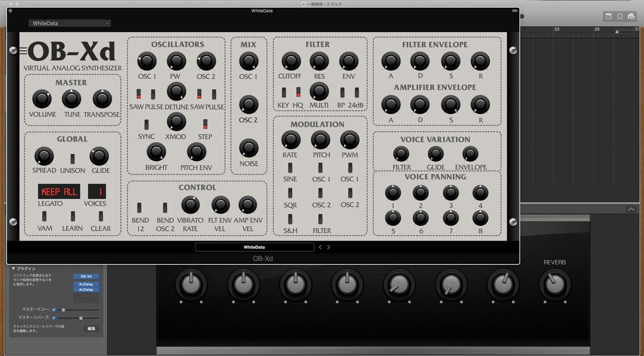
Task: Toggle the LEARN switch
Action: (x=72, y=216)
